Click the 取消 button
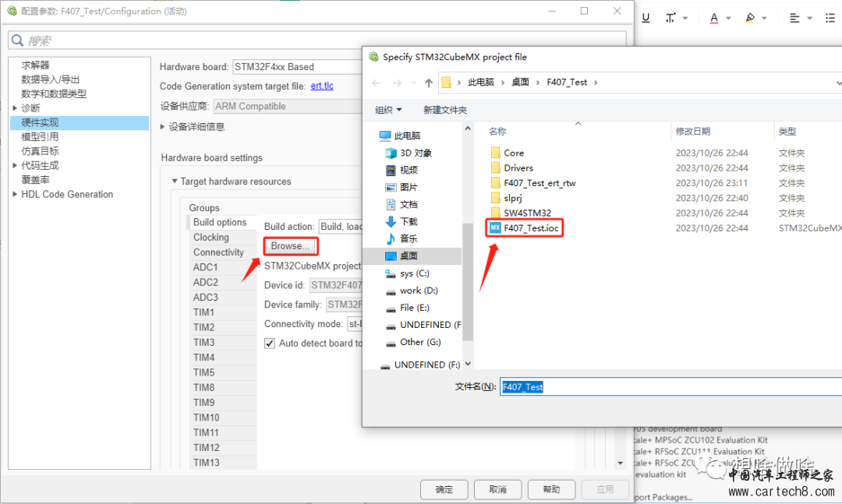The image size is (842, 504). point(497,489)
